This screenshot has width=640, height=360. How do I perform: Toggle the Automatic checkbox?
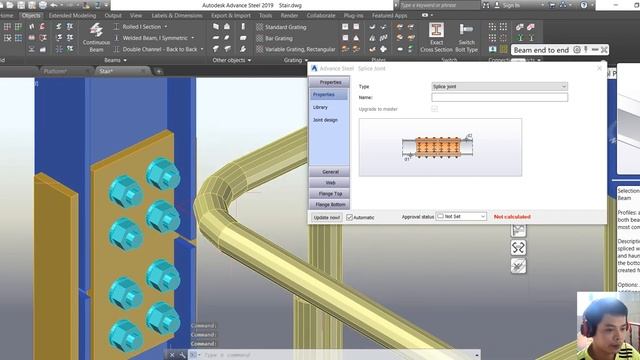[349, 218]
